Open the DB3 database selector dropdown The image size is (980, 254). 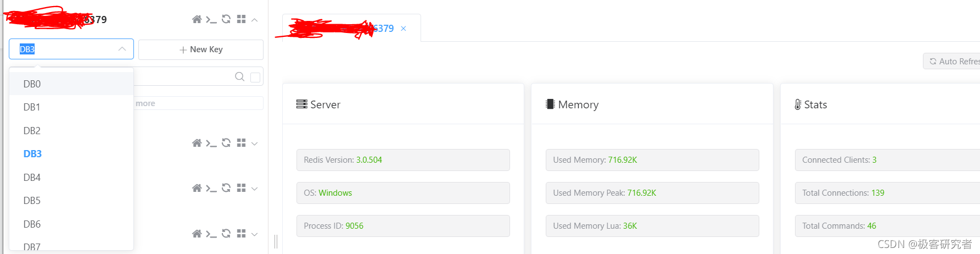(71, 49)
